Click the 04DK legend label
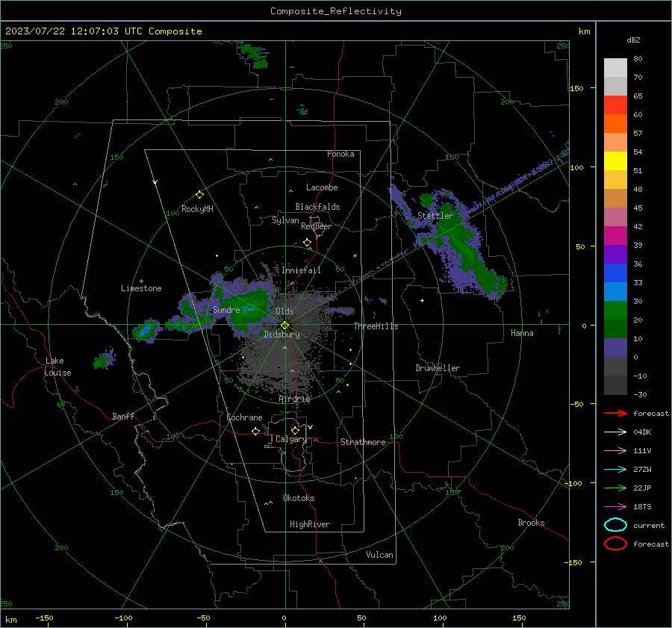 [x=642, y=432]
